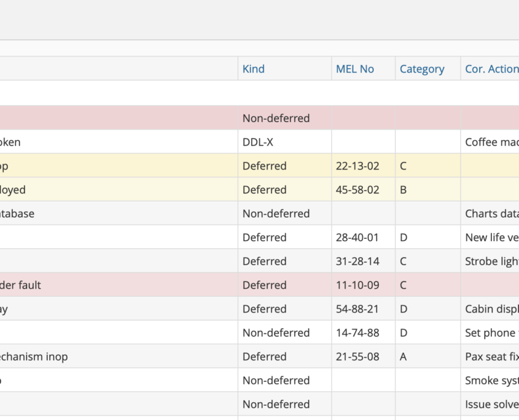The image size is (519, 420).
Task: Click MEL number 11-10-09 in pink row
Action: coord(357,286)
